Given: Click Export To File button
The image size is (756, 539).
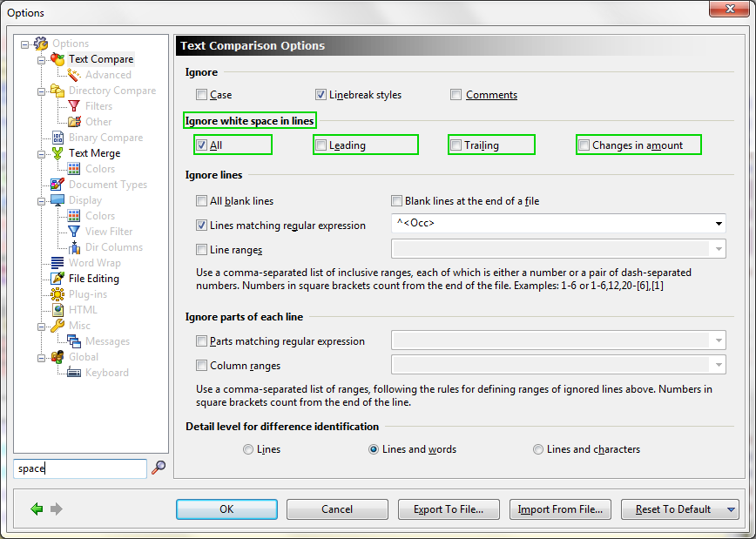Looking at the screenshot, I should click(449, 509).
